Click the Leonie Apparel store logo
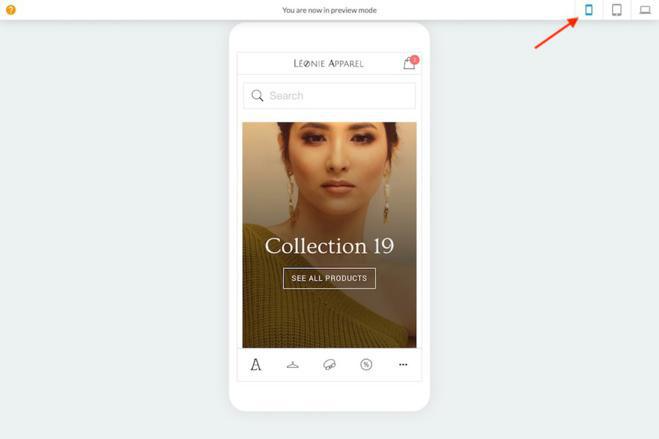 (328, 64)
